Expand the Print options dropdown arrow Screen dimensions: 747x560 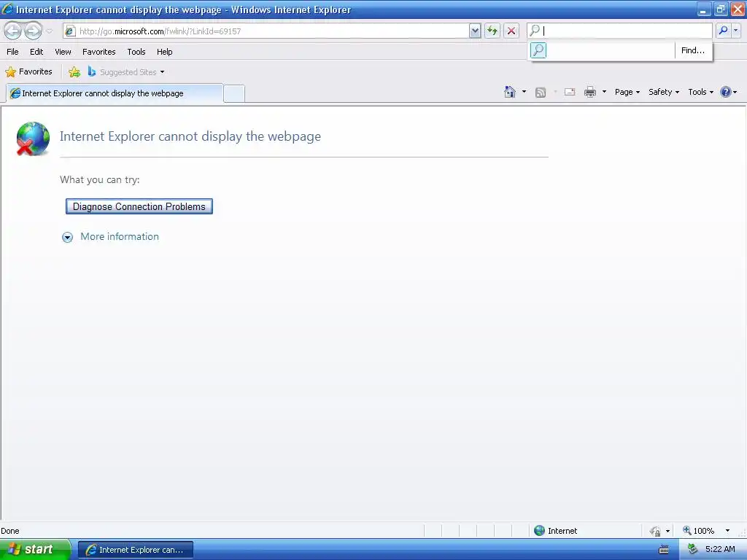pos(604,91)
